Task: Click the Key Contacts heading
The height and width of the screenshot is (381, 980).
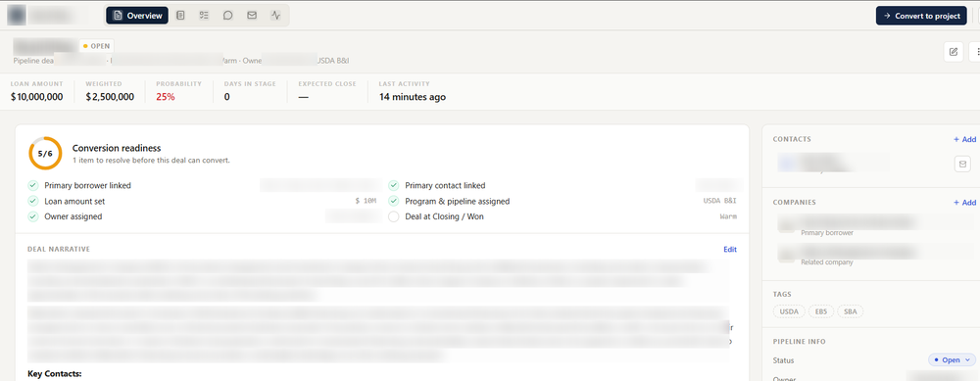Action: pyautogui.click(x=55, y=374)
